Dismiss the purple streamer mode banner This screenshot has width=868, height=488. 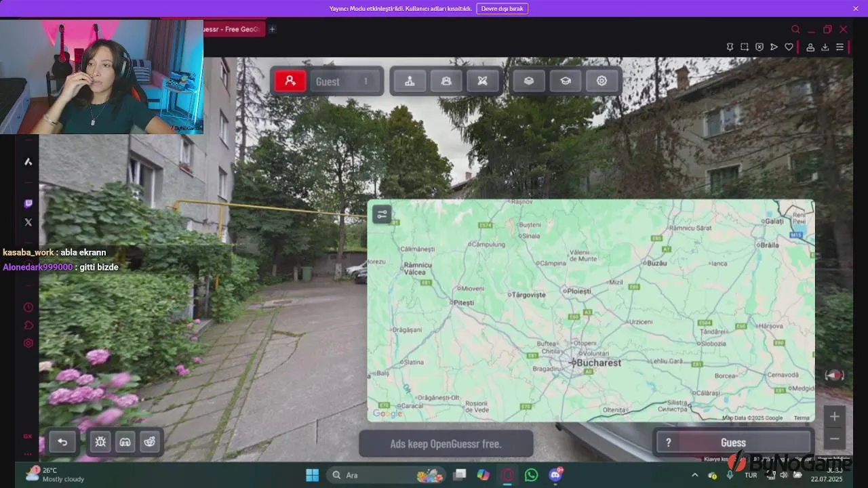856,9
